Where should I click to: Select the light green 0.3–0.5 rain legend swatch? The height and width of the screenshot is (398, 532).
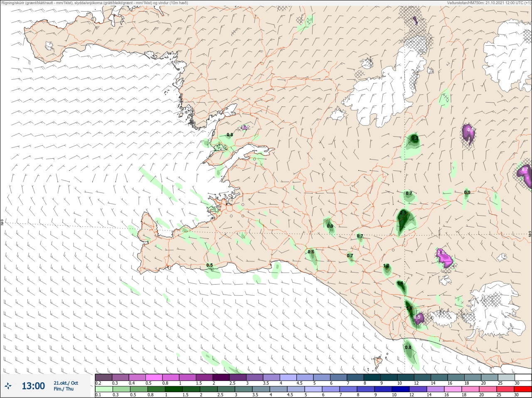pyautogui.click(x=121, y=389)
